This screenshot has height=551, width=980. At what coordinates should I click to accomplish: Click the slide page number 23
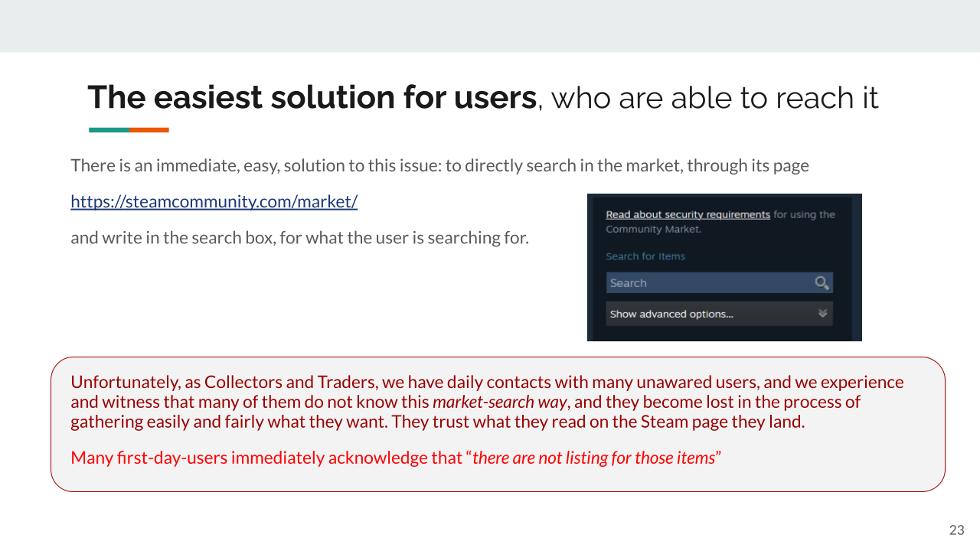click(956, 530)
